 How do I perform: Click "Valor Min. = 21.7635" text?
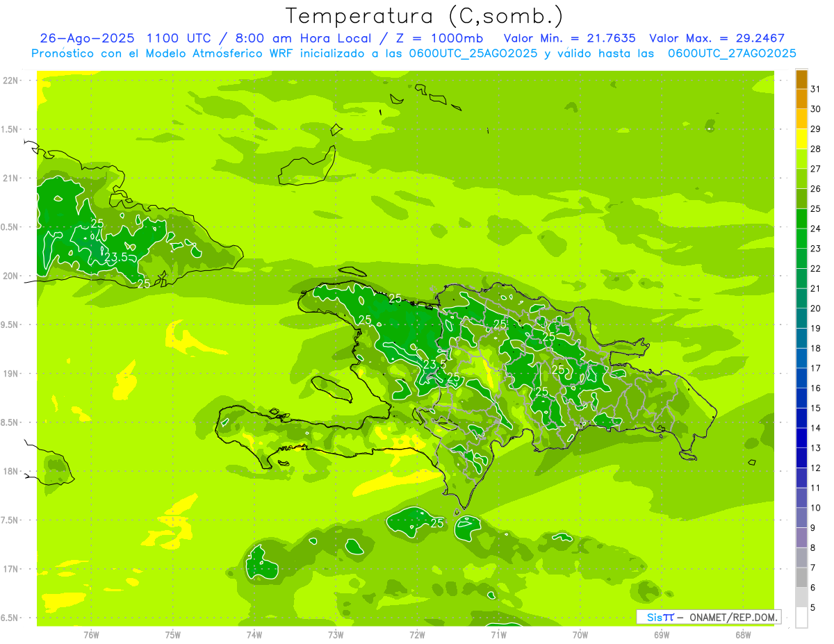pos(569,38)
